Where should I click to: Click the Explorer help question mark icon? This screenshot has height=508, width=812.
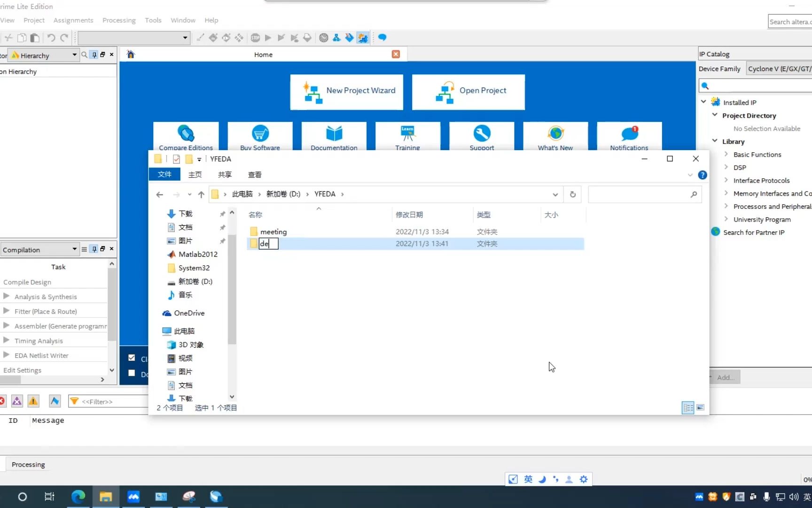pyautogui.click(x=703, y=175)
